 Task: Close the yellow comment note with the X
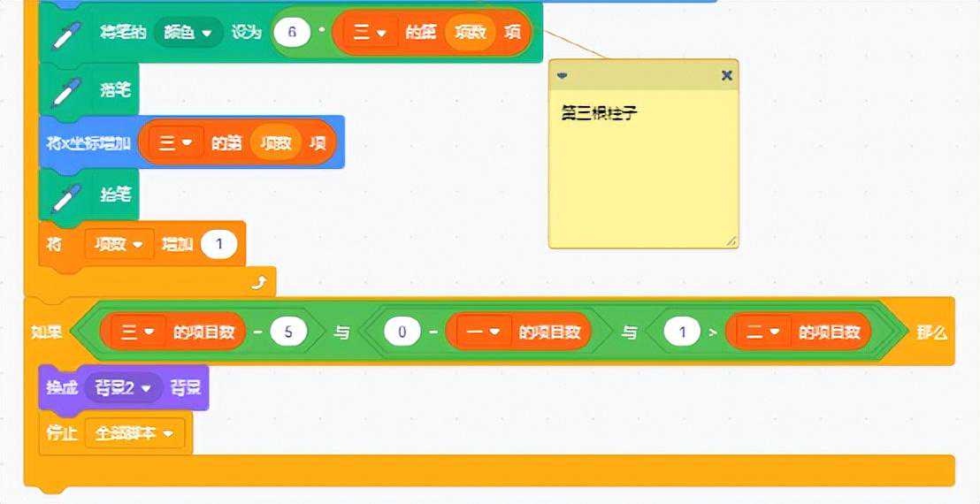[x=726, y=76]
